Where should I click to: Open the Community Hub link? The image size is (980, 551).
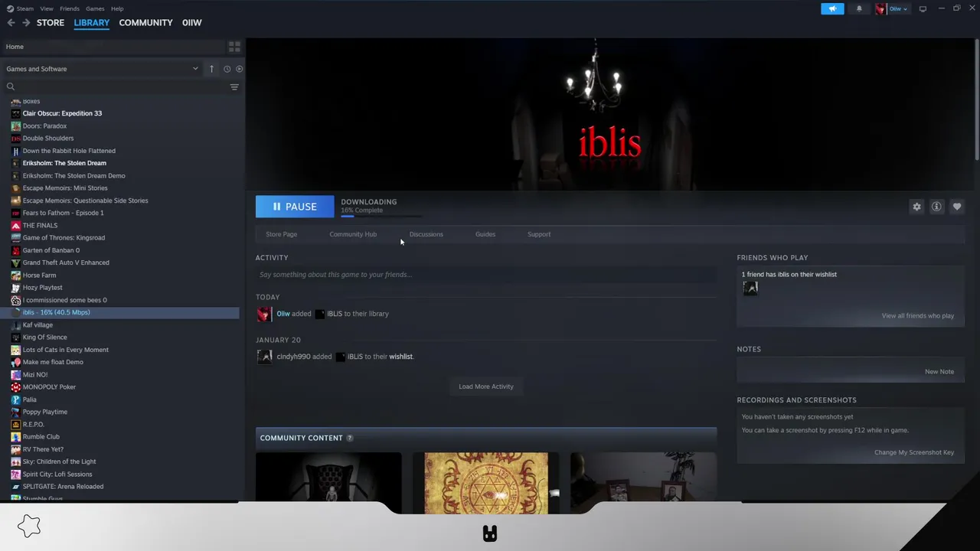click(x=353, y=234)
